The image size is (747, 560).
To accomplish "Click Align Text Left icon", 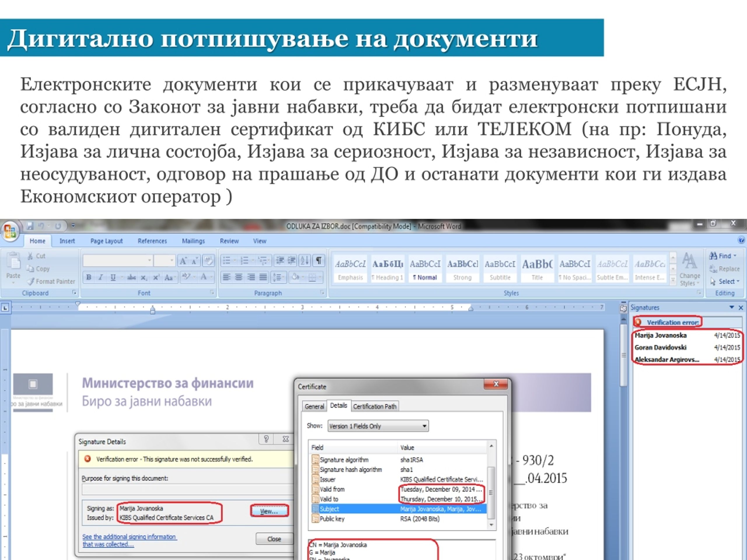I will click(227, 277).
